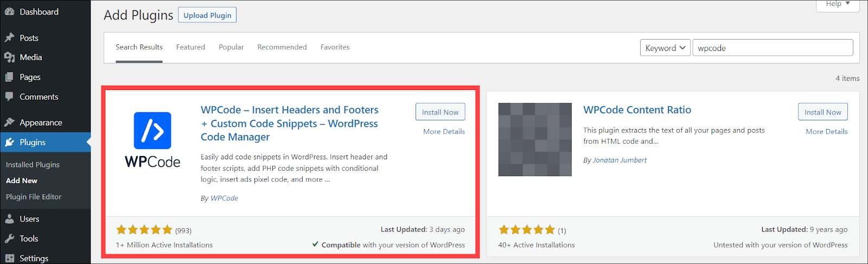View More Details for Content Ratio
The height and width of the screenshot is (264, 868).
827,131
